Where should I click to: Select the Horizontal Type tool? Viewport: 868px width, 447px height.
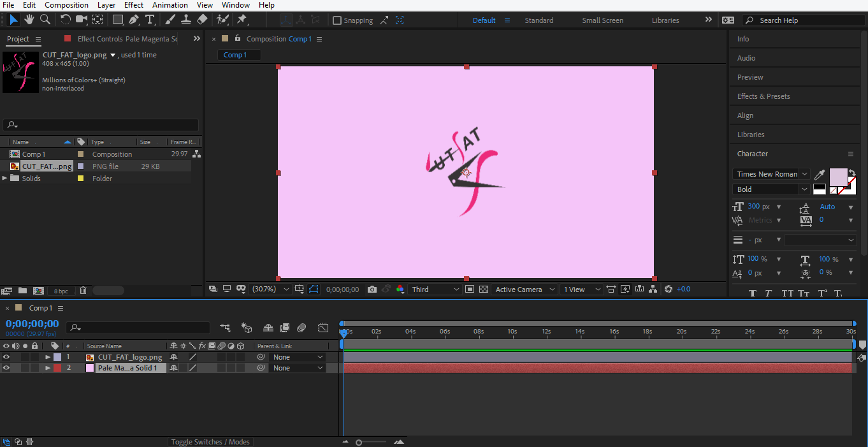click(x=150, y=20)
